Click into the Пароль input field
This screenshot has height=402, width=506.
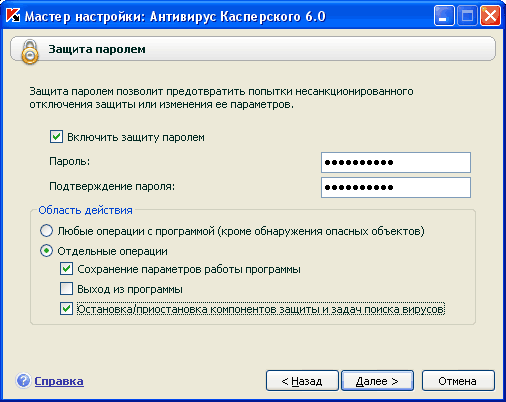(396, 162)
